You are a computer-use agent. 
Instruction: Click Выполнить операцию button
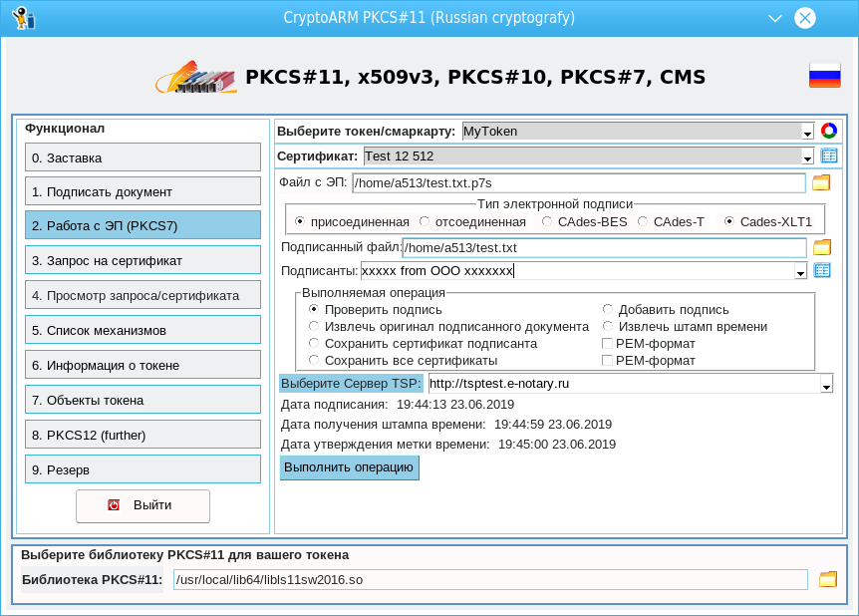[349, 467]
